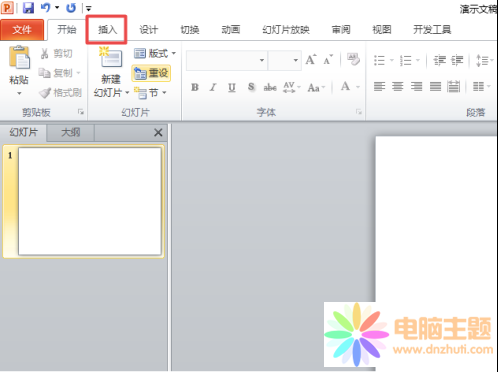The width and height of the screenshot is (498, 372).
Task: Align text left
Action: (379, 87)
